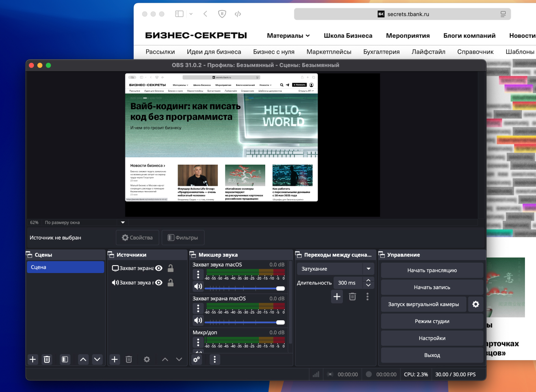Image resolution: width=536 pixels, height=392 pixels.
Task: Hide the Захват экрана source
Action: click(158, 268)
